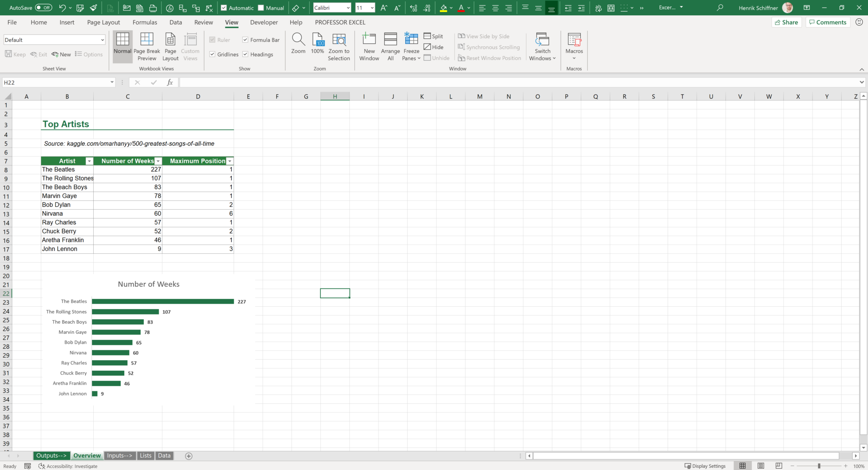Select the Page Layout workbook view
This screenshot has width=868, height=470.
[x=170, y=46]
